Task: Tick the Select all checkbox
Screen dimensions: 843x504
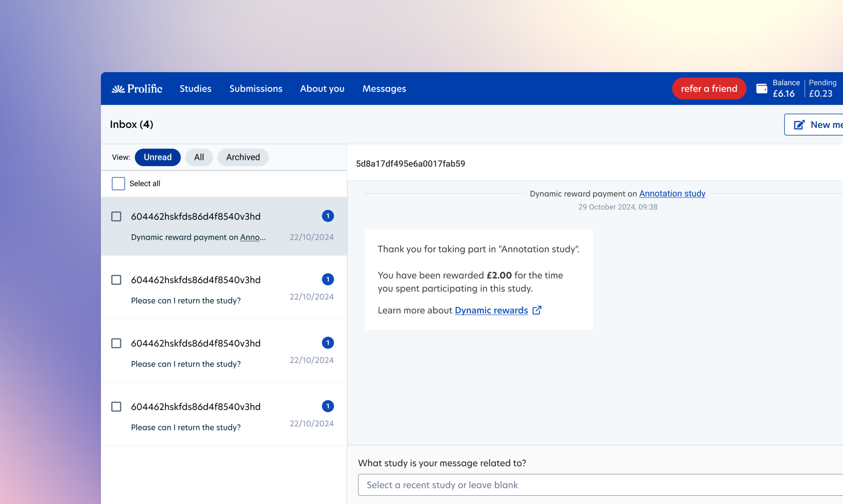Action: tap(118, 183)
